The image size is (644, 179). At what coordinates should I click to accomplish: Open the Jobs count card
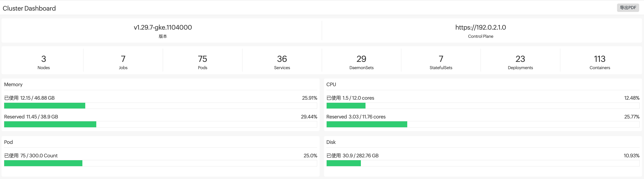click(x=123, y=62)
